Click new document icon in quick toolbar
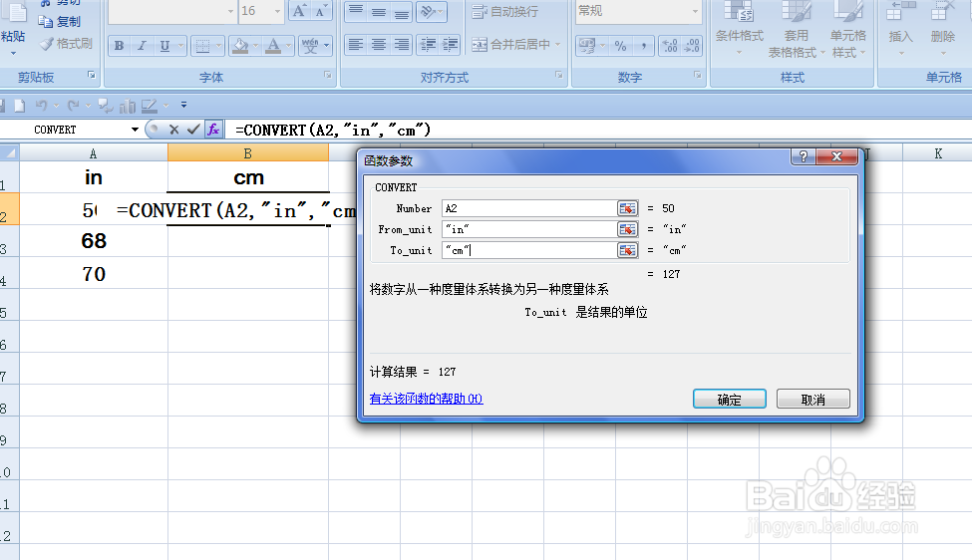This screenshot has height=560, width=972. coord(20,106)
